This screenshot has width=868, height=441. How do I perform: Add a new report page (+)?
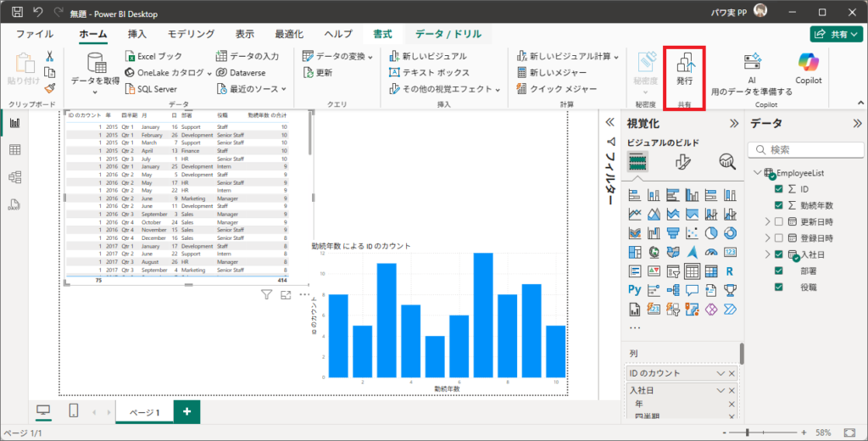click(x=187, y=411)
